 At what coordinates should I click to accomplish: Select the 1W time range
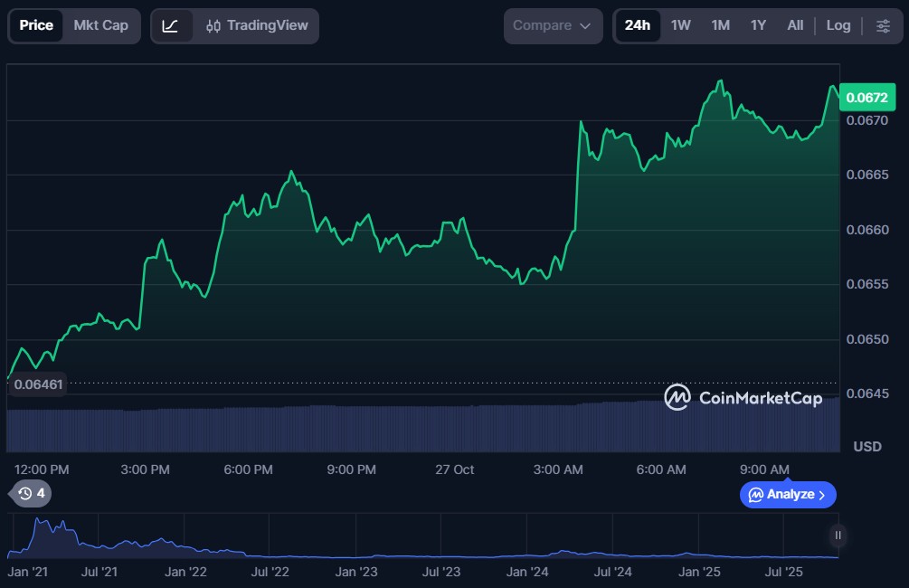point(681,25)
